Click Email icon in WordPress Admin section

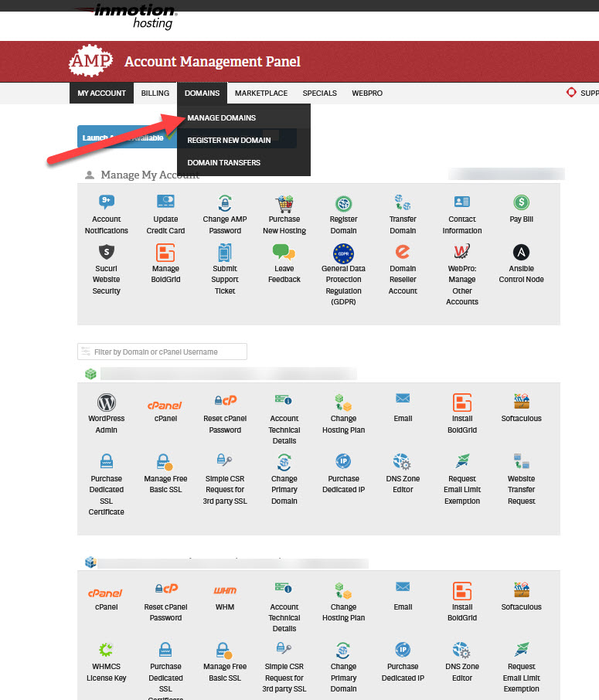pos(403,398)
